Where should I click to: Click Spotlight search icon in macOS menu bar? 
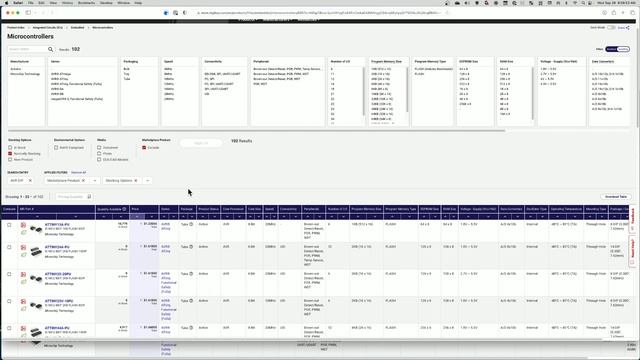click(x=583, y=3)
